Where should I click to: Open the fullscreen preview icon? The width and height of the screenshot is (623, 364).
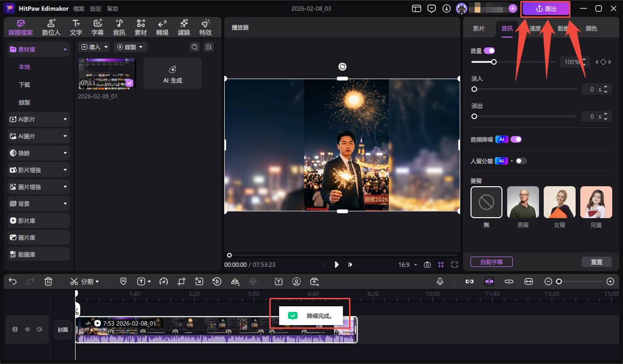(x=454, y=265)
